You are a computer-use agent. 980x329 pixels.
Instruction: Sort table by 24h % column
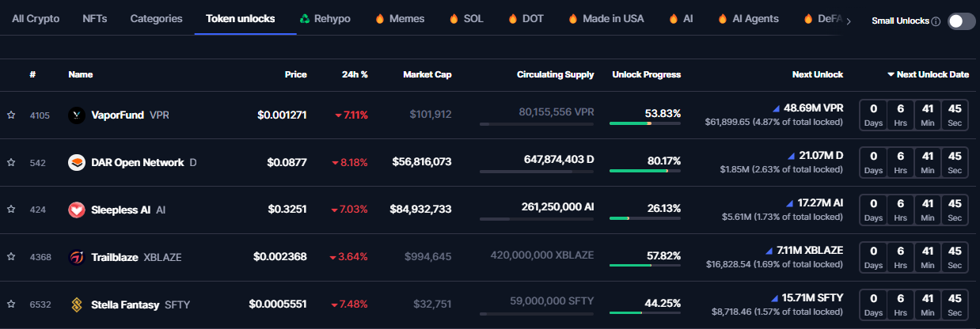point(354,74)
